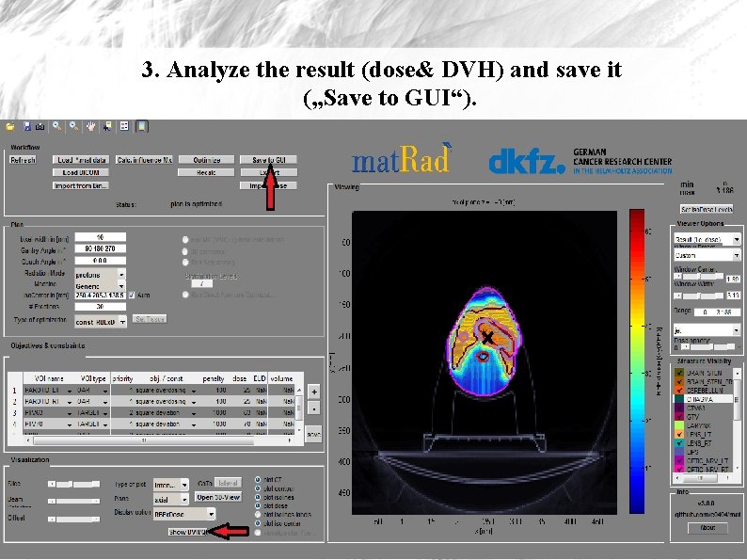Click the Open 3D-View button

(x=218, y=497)
